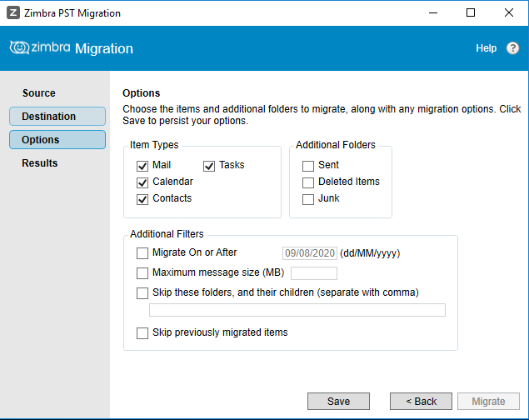Go to the Source step
Viewport: 529px width, 420px height.
pos(39,93)
